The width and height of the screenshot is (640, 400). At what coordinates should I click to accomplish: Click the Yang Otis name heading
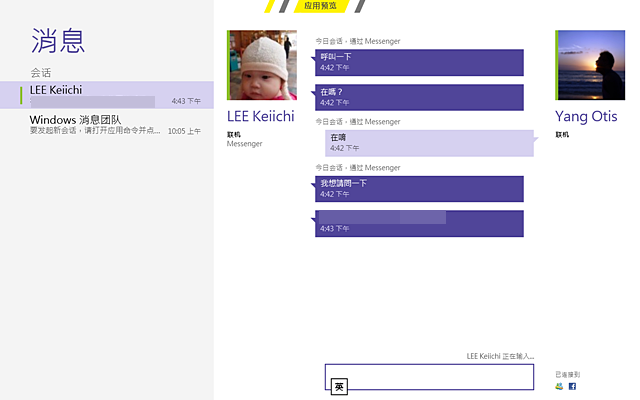point(586,117)
